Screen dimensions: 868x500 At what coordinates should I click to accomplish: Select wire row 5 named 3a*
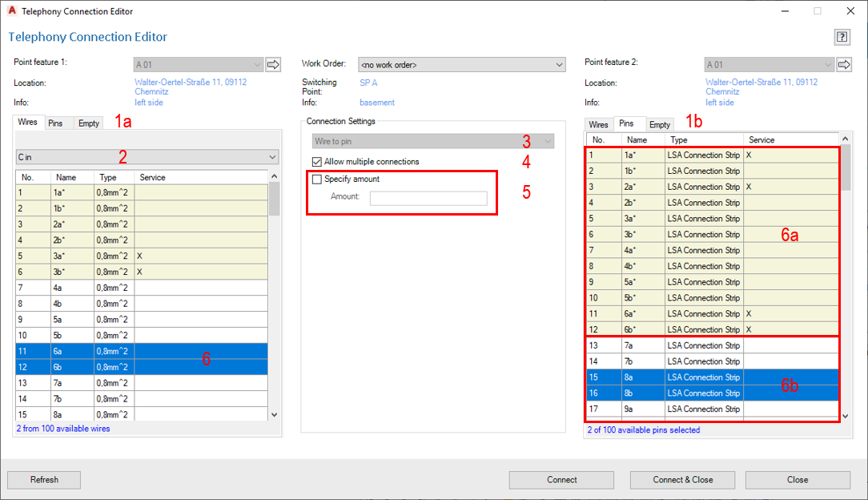coord(142,256)
